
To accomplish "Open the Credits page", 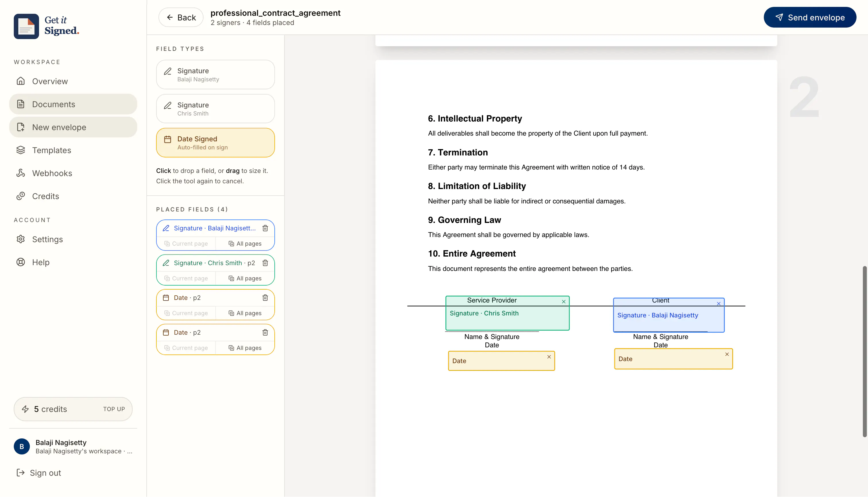I will pyautogui.click(x=73, y=196).
